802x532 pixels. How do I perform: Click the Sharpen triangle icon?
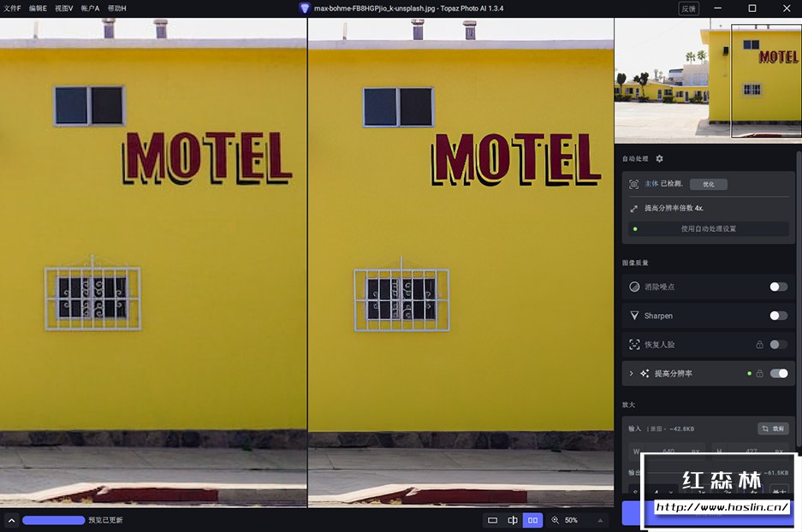(634, 316)
